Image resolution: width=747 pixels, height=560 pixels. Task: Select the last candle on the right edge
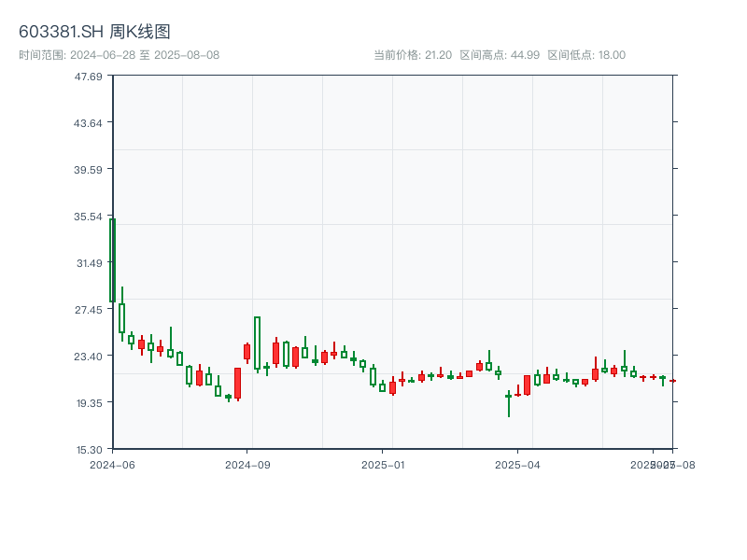pos(672,381)
